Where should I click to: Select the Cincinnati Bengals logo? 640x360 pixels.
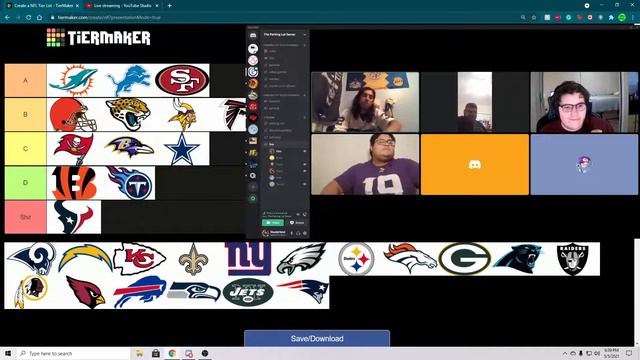click(x=74, y=183)
